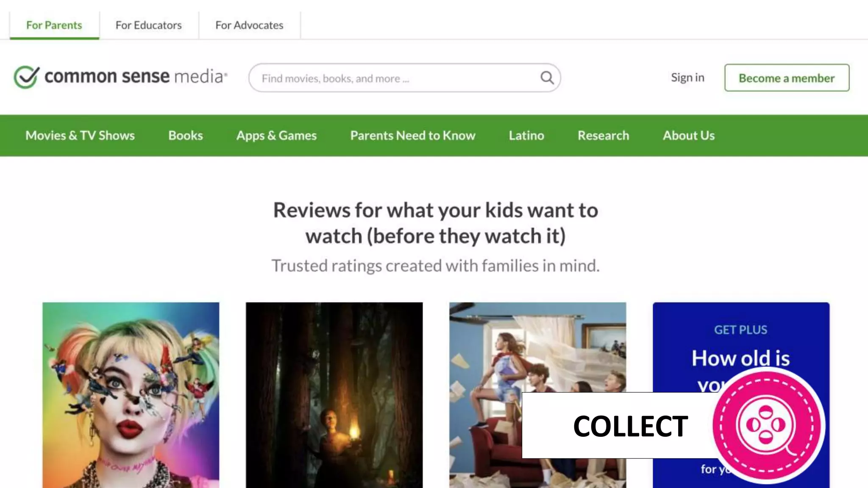Image resolution: width=868 pixels, height=488 pixels.
Task: Open the For Advocates tab
Action: (249, 25)
